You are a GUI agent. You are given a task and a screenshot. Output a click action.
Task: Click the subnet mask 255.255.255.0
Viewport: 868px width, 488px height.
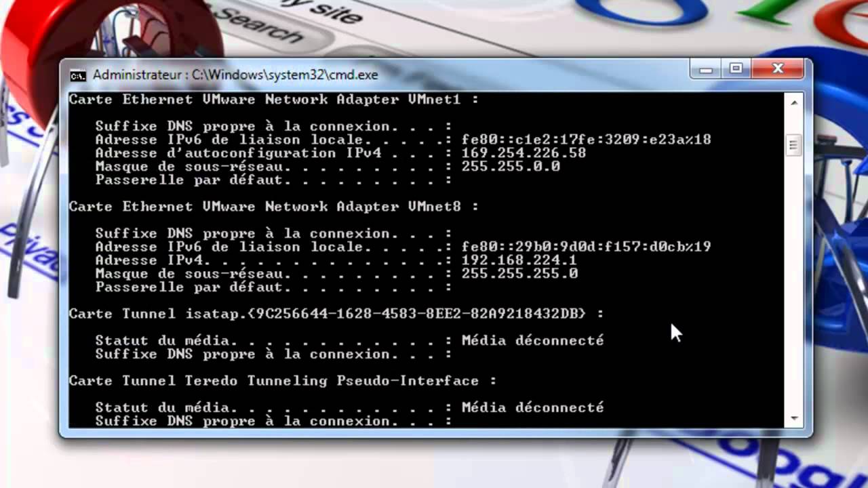519,274
